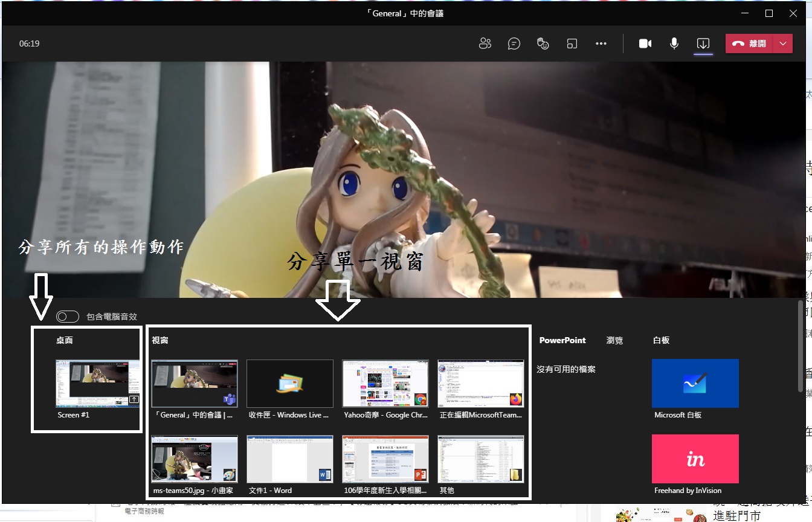Share the 「General」中的會議 window thumbnail

[195, 384]
